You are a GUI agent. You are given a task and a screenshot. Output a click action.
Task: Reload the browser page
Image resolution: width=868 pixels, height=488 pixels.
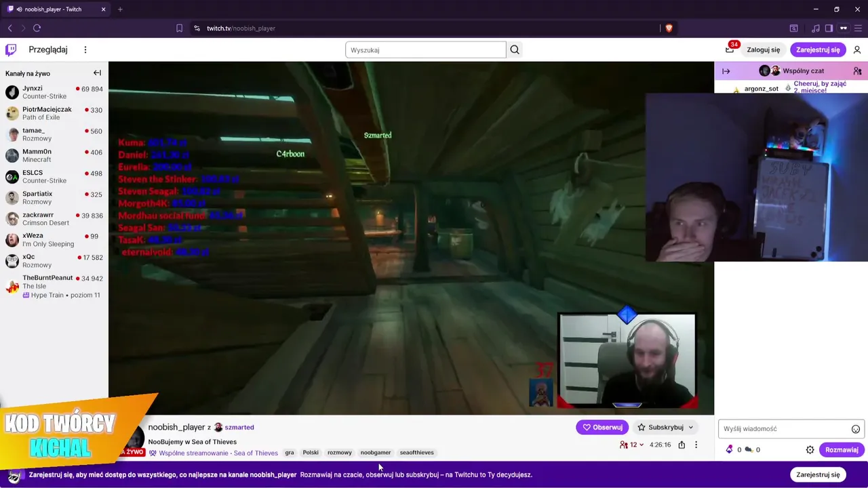[x=37, y=28]
